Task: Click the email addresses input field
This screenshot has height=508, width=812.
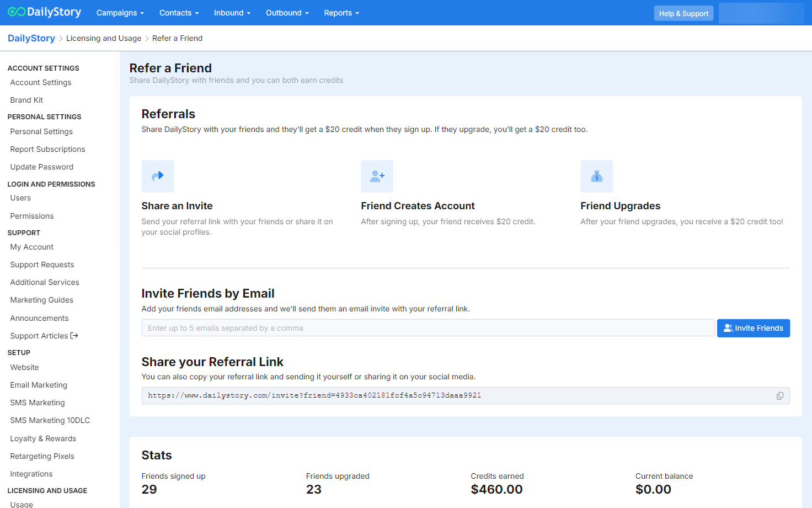Action: [428, 328]
